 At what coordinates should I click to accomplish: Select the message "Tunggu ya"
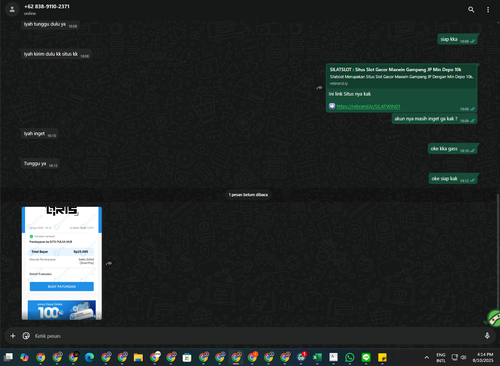(40, 164)
